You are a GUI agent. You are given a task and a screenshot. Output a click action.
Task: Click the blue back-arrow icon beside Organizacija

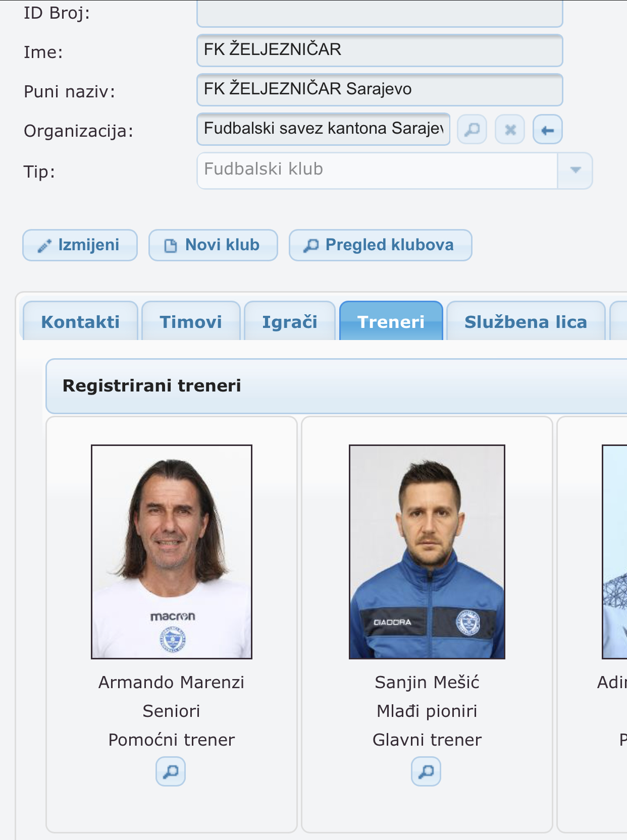tap(548, 130)
